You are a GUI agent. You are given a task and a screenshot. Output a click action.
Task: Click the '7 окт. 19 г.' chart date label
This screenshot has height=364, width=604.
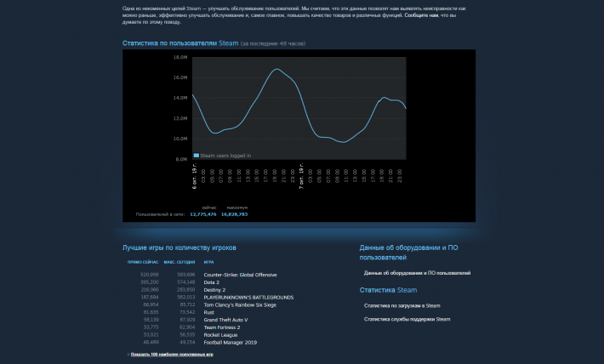301,176
